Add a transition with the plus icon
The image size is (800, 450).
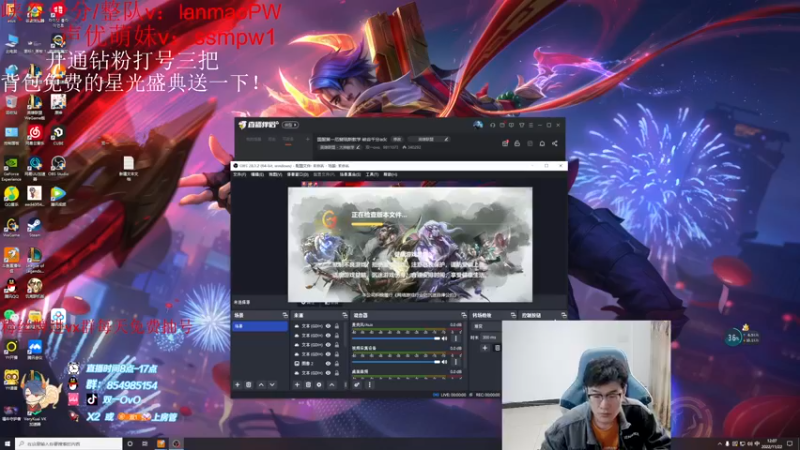pyautogui.click(x=485, y=348)
